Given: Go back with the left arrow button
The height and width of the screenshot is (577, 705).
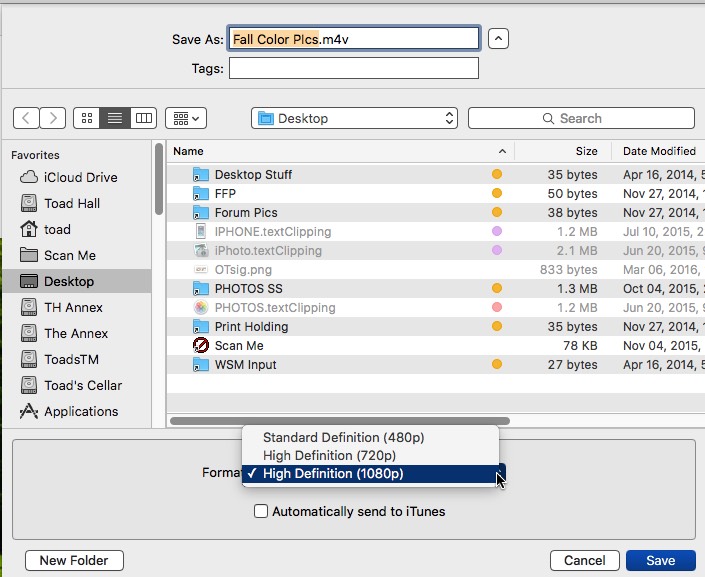Looking at the screenshot, I should pyautogui.click(x=26, y=118).
